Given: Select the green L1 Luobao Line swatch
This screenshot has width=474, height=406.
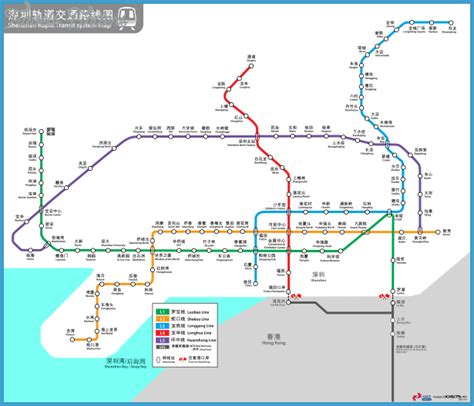Looking at the screenshot, I should (x=163, y=312).
